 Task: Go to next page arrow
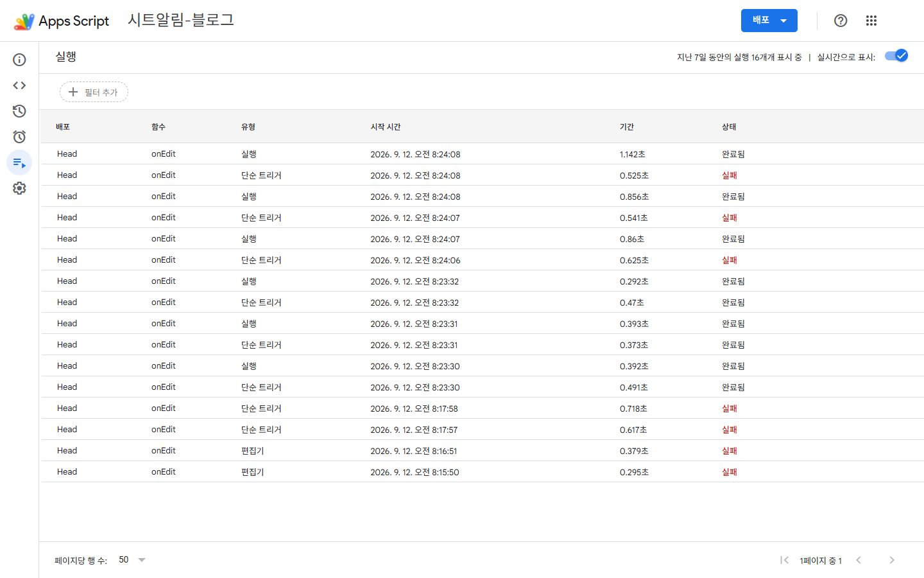click(x=892, y=560)
